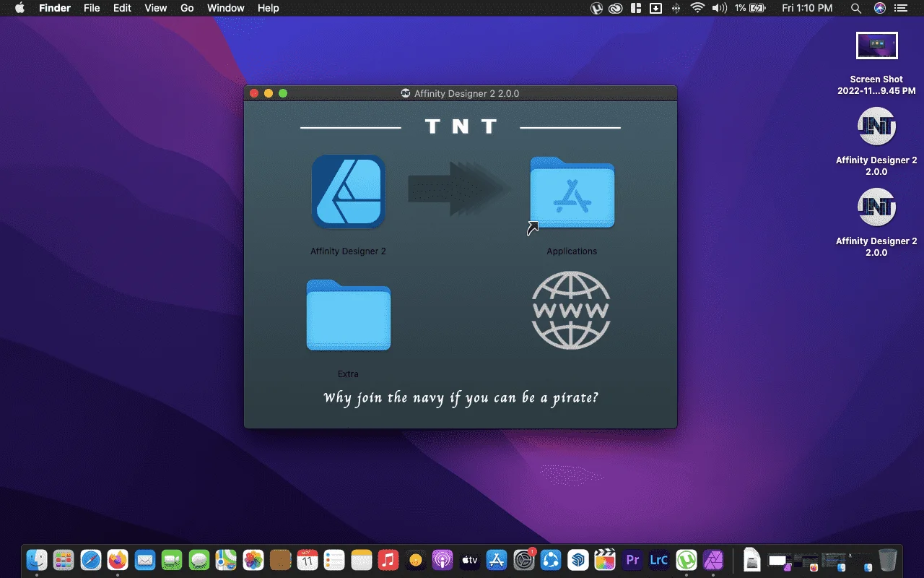Screen dimensions: 924x578
Task: Open the Screen Shot file on desktop
Action: pyautogui.click(x=876, y=46)
